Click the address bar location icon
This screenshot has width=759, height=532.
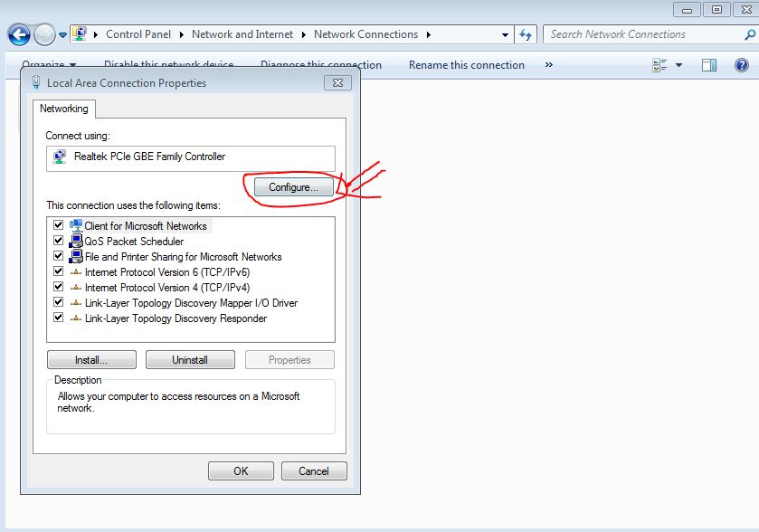80,33
